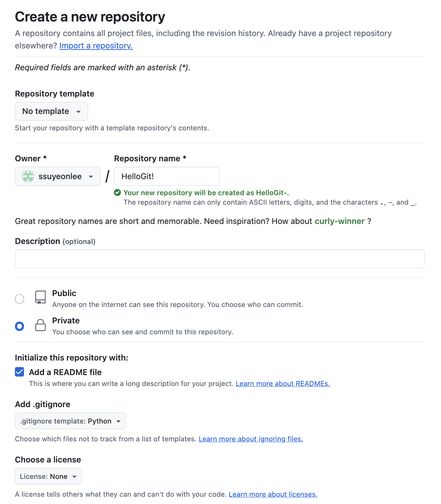The image size is (441, 504).
Task: Click the Repository name input field
Action: 167,177
